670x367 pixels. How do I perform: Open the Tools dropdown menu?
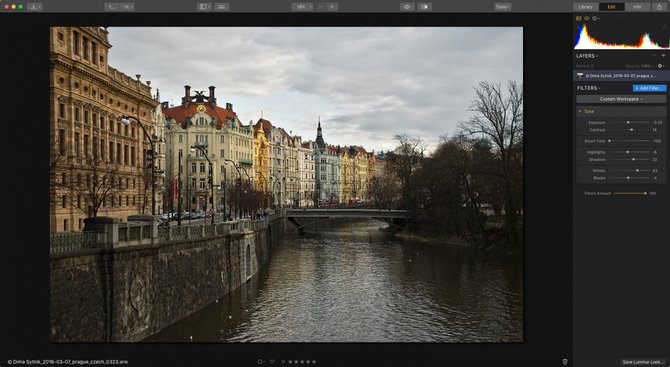(x=502, y=7)
